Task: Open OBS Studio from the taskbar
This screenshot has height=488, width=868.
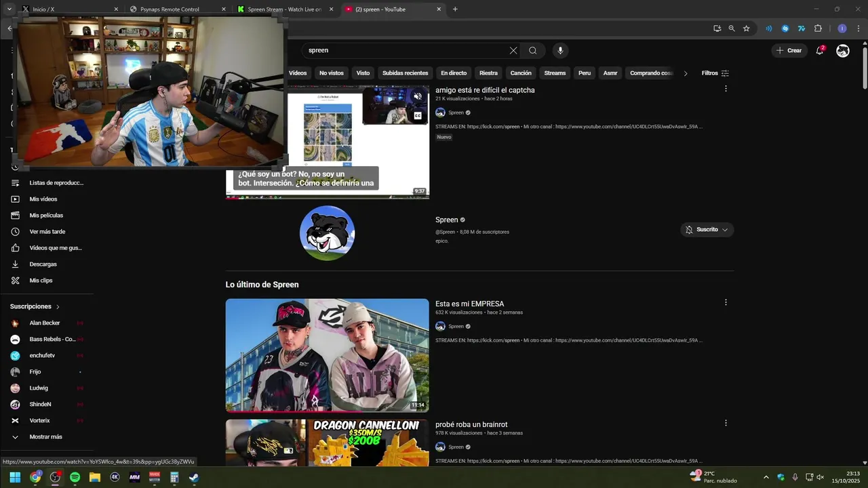Action: click(x=55, y=477)
